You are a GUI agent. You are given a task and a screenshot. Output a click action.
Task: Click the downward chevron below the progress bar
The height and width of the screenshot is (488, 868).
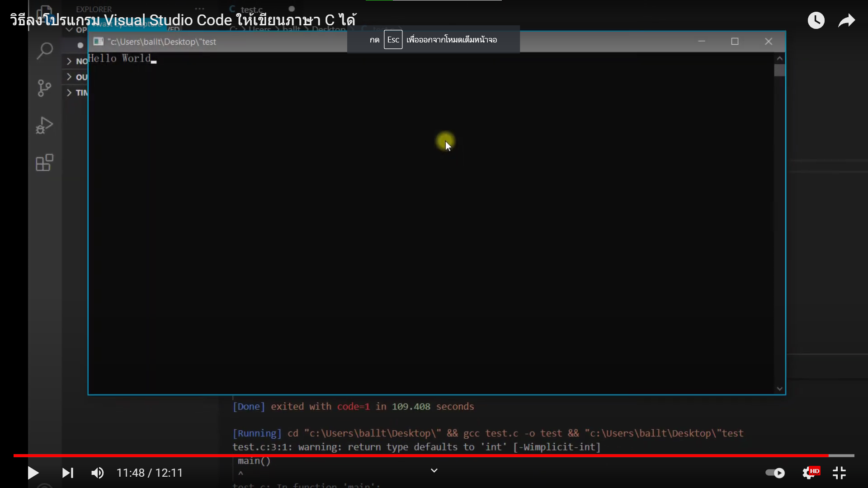click(434, 471)
